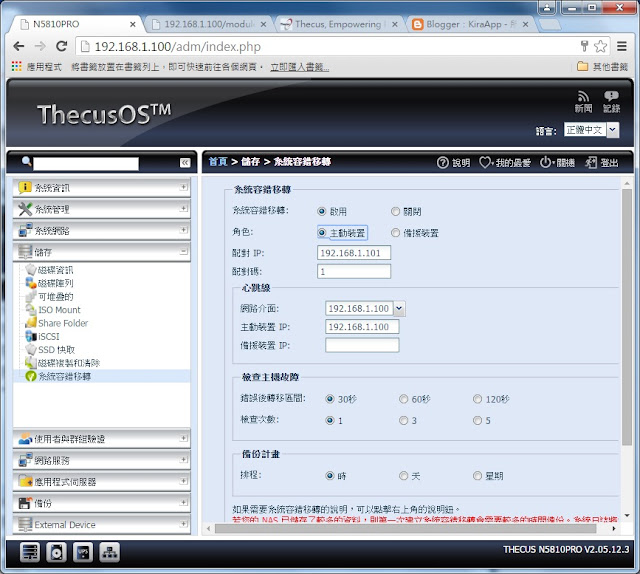The width and height of the screenshot is (640, 574).
Task: Click the saved password key icon
Action: [x=584, y=46]
